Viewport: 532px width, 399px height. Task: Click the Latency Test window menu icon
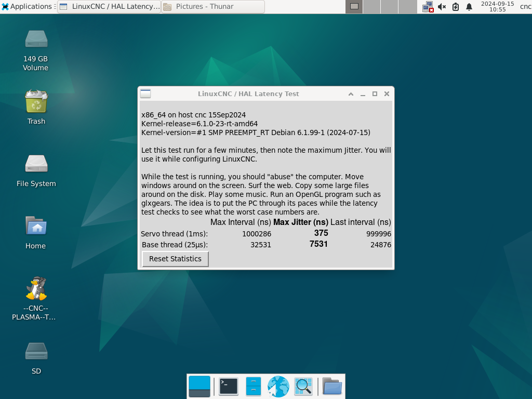click(x=145, y=94)
